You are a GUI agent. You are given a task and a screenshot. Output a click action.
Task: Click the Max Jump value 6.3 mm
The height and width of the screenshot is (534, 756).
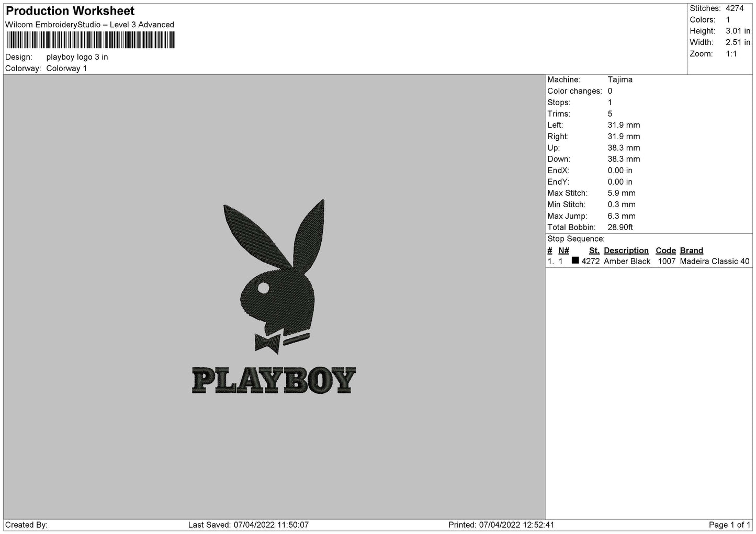tap(622, 216)
